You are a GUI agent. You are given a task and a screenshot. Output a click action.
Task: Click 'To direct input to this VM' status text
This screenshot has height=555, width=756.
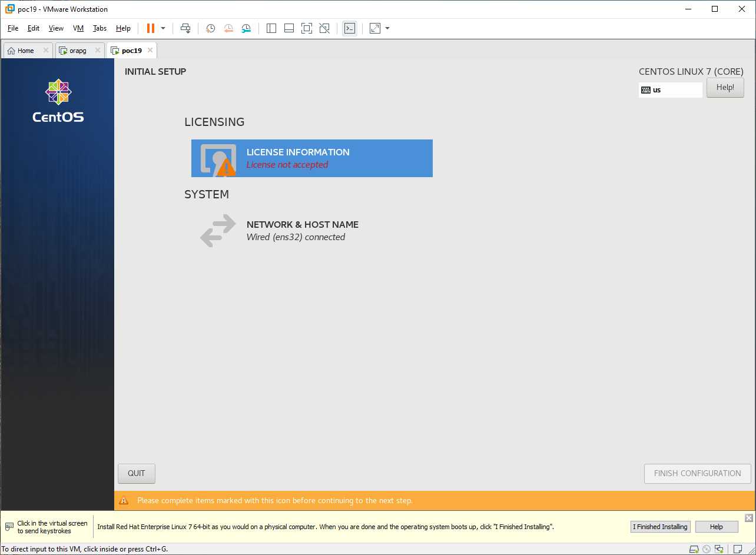pos(84,549)
